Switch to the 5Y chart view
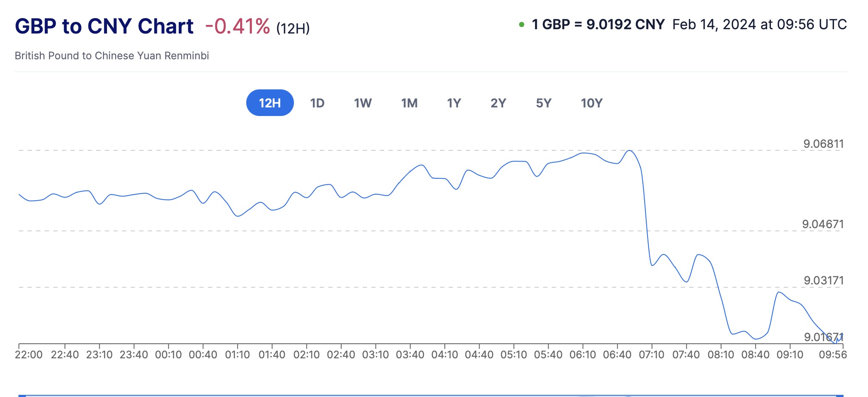Screen dimensions: 868x397 click(544, 103)
